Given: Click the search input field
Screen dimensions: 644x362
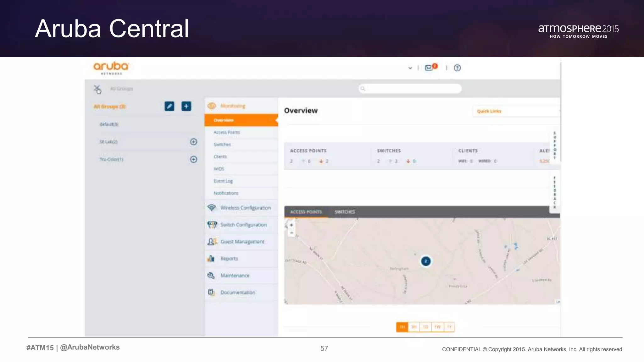Looking at the screenshot, I should [410, 89].
